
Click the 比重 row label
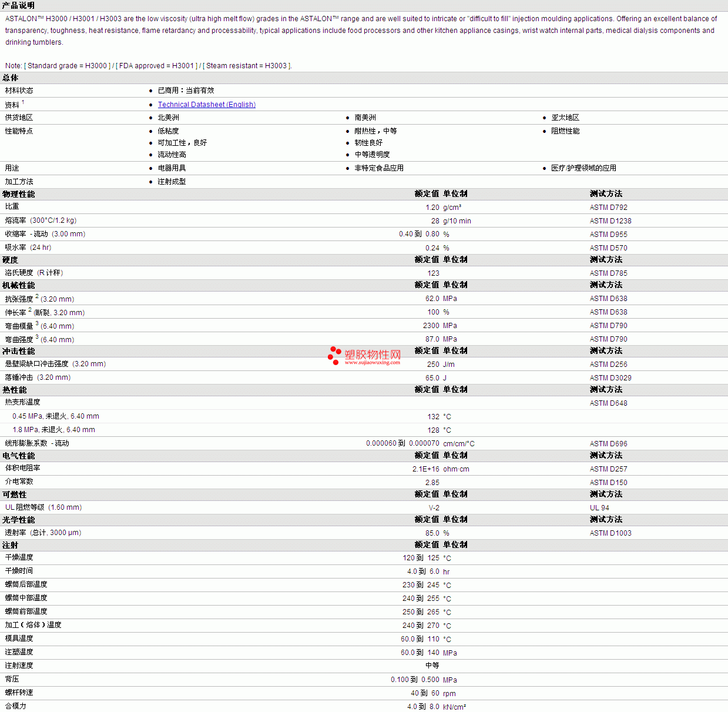point(12,206)
